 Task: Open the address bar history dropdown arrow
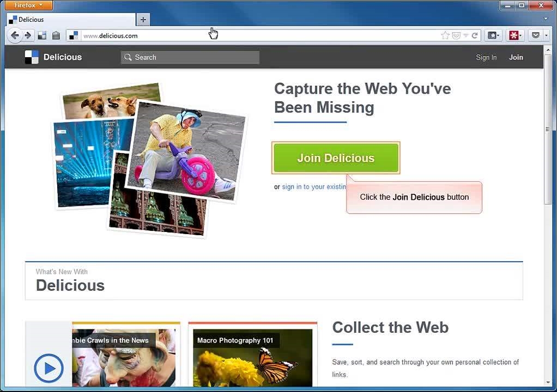click(x=465, y=35)
